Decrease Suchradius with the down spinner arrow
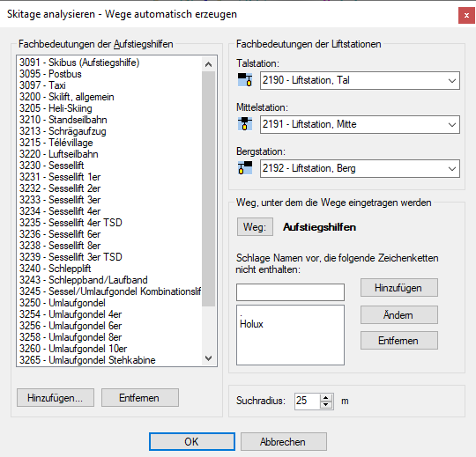This screenshot has width=476, height=457. click(x=326, y=405)
